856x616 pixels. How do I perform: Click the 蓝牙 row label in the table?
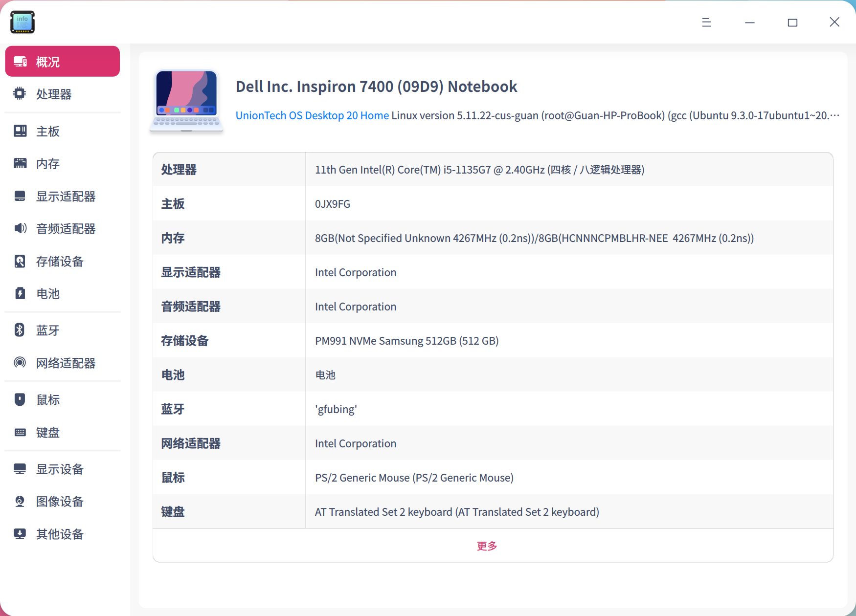[173, 409]
